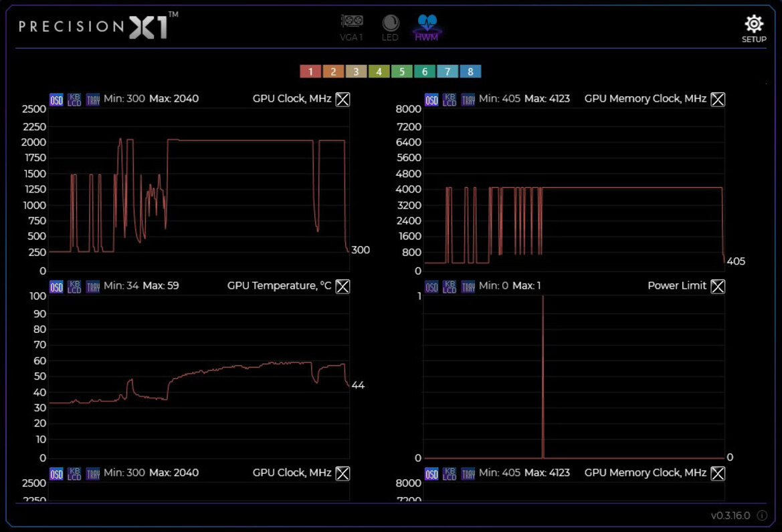The width and height of the screenshot is (782, 532).
Task: Close the Power Limit graph
Action: coord(718,287)
